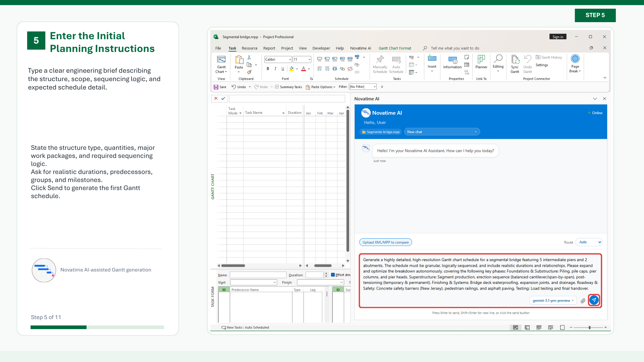Open the gemini-3.1-pro-preview model dropdown
The image size is (644, 362).
553,300
